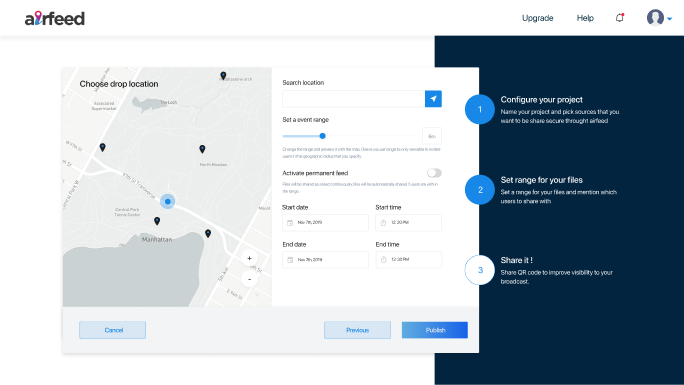Open the Start time picker
The height and width of the screenshot is (385, 684).
[408, 223]
